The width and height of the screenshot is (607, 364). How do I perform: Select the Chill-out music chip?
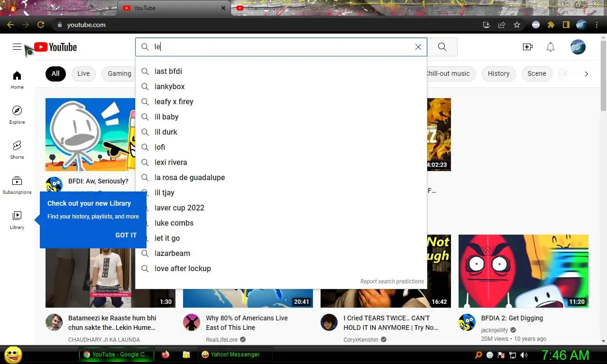point(451,73)
